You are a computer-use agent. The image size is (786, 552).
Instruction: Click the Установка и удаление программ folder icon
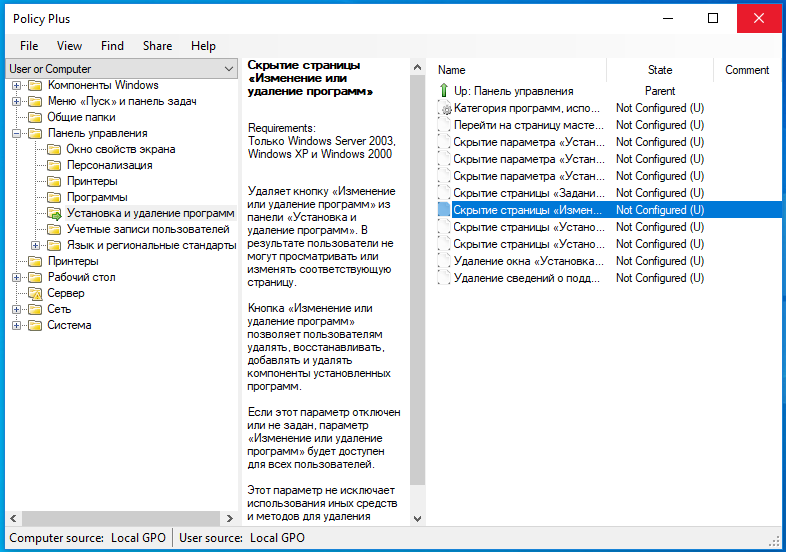click(x=54, y=214)
